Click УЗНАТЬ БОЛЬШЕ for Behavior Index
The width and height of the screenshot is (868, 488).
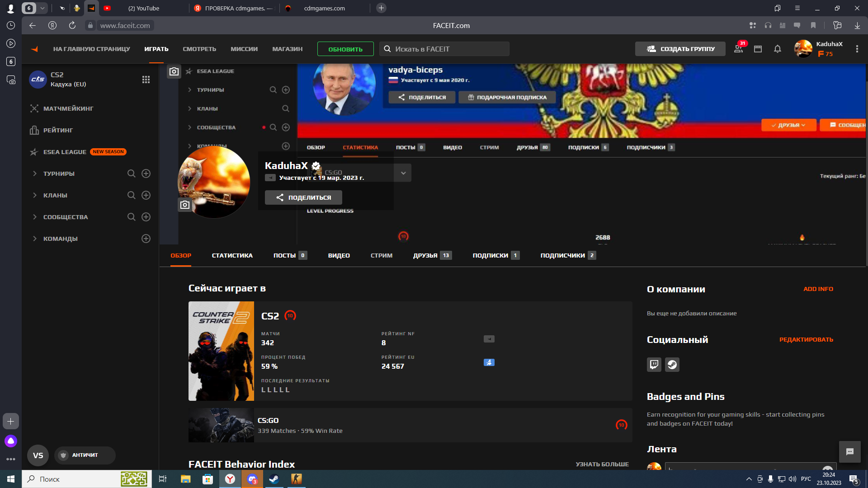(x=602, y=464)
